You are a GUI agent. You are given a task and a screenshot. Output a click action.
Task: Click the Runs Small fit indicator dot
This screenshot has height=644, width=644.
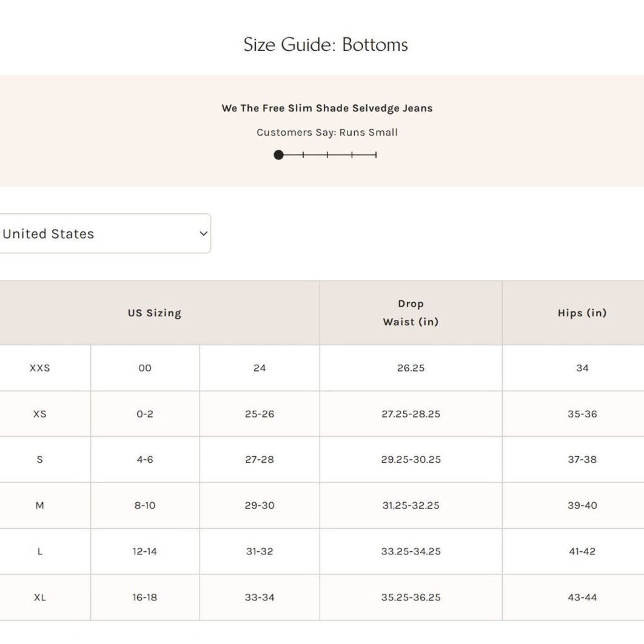[x=279, y=155]
